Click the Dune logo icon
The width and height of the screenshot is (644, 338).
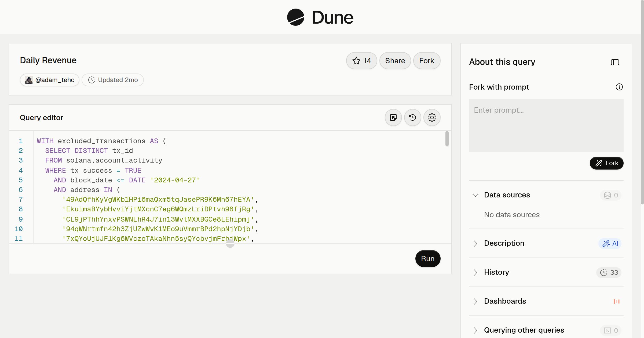295,17
